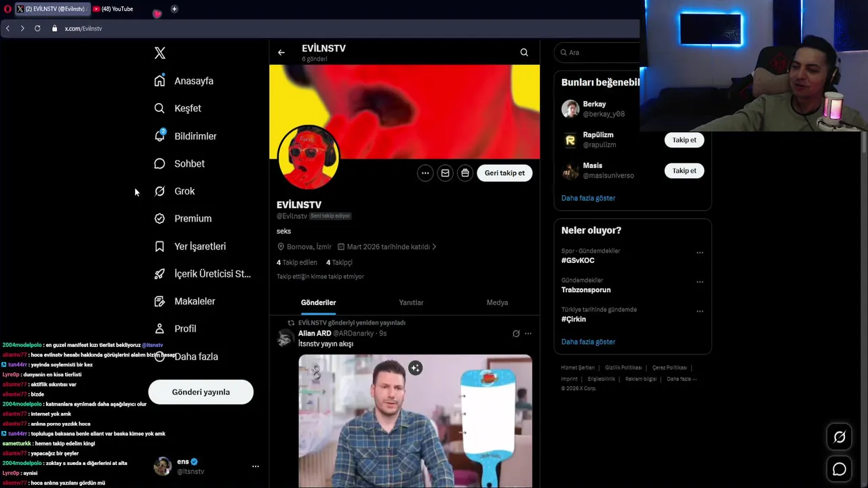Open options for #GSvKOC trend

click(700, 253)
